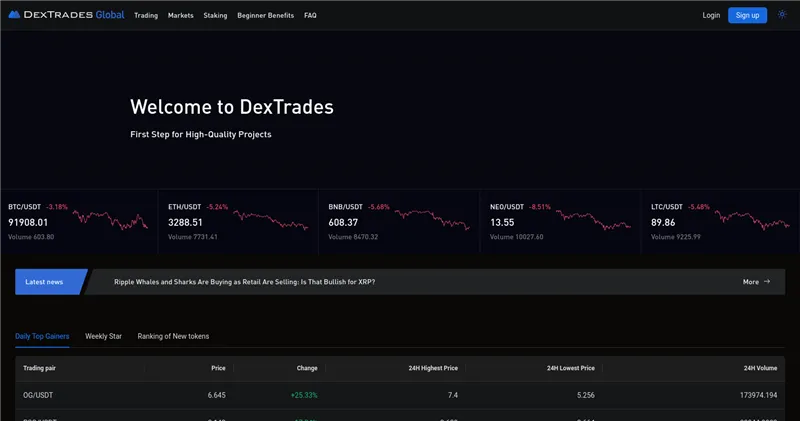The image size is (800, 421).
Task: Click Volume 603.80 under BTC
Action: coord(31,237)
